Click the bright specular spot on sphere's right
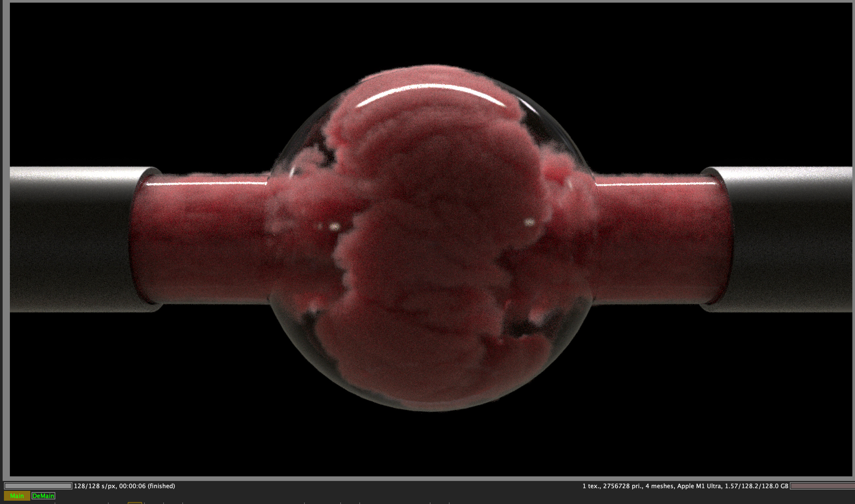This screenshot has width=855, height=504. tap(529, 222)
